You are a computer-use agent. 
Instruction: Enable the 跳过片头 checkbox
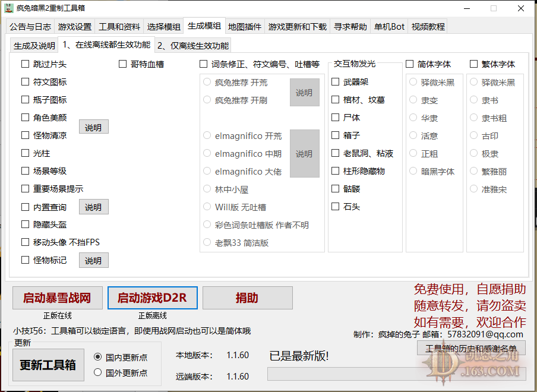[x=25, y=64]
